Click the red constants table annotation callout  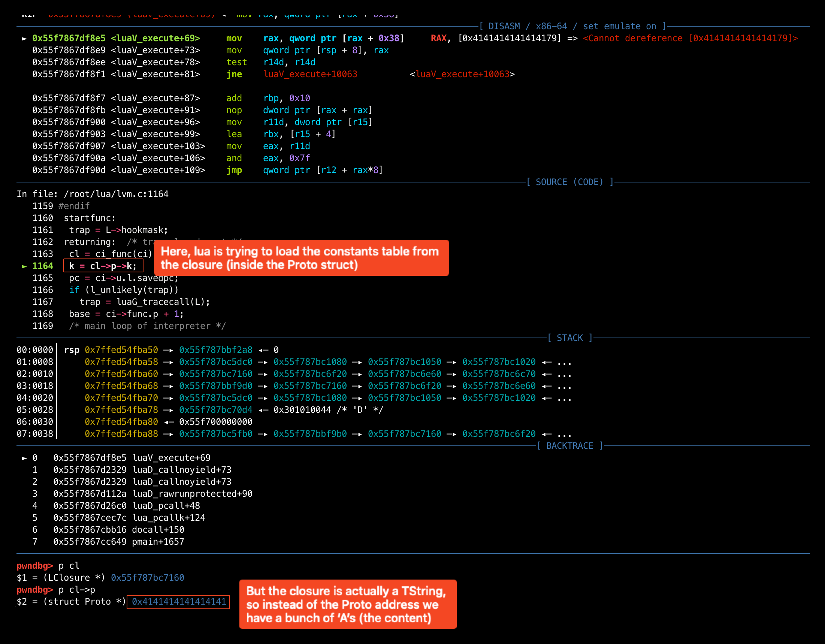pos(301,258)
